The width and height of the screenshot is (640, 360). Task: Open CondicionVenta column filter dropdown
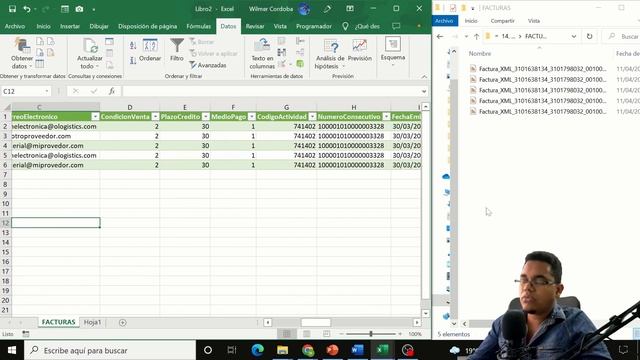[x=155, y=117]
